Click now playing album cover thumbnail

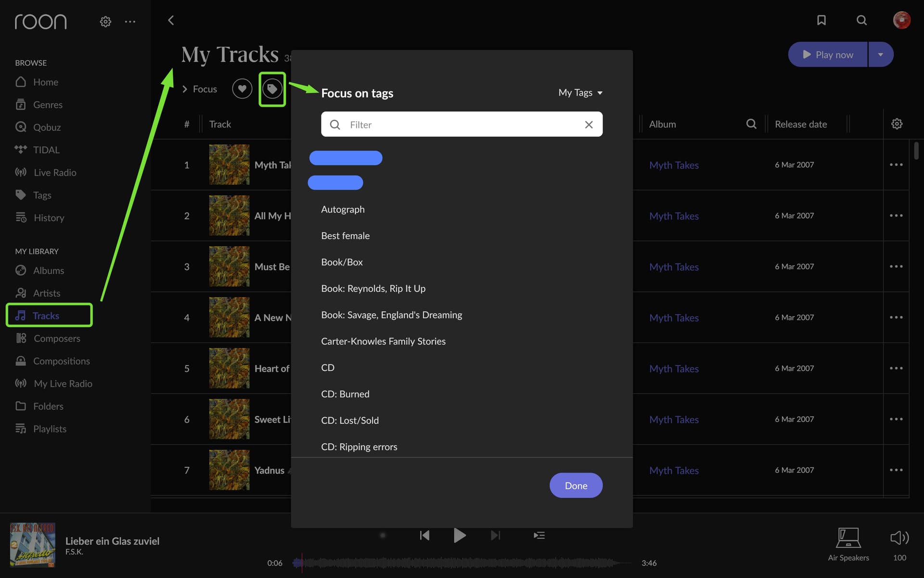[32, 545]
